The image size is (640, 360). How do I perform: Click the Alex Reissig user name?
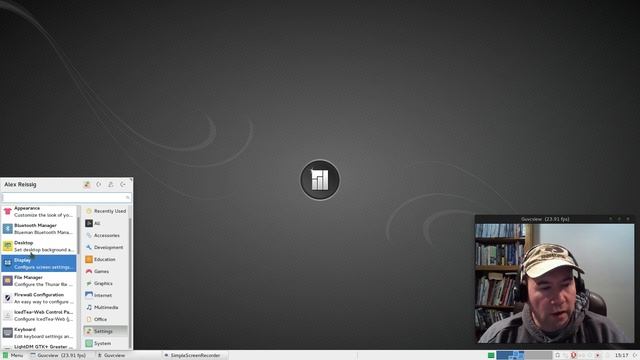tap(20, 184)
